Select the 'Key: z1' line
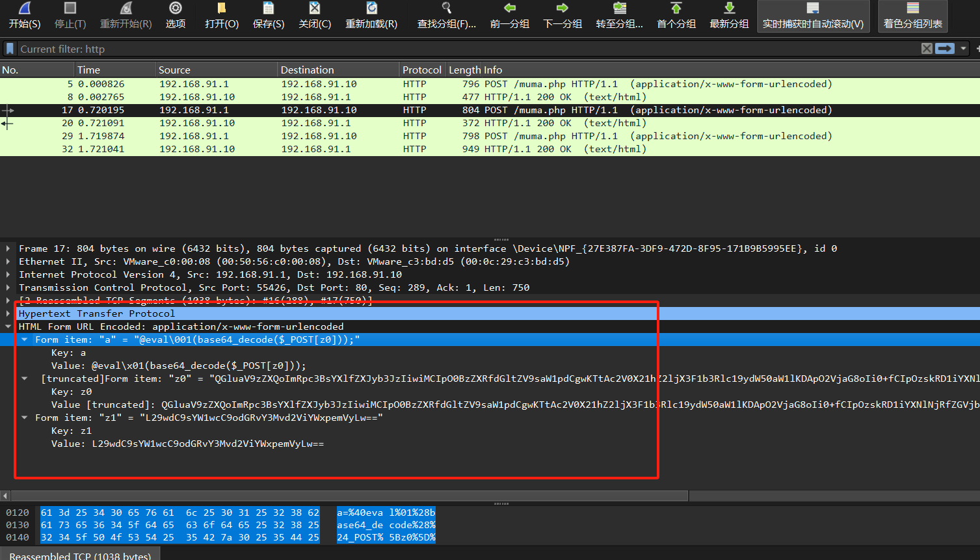This screenshot has height=560, width=980. coord(72,431)
